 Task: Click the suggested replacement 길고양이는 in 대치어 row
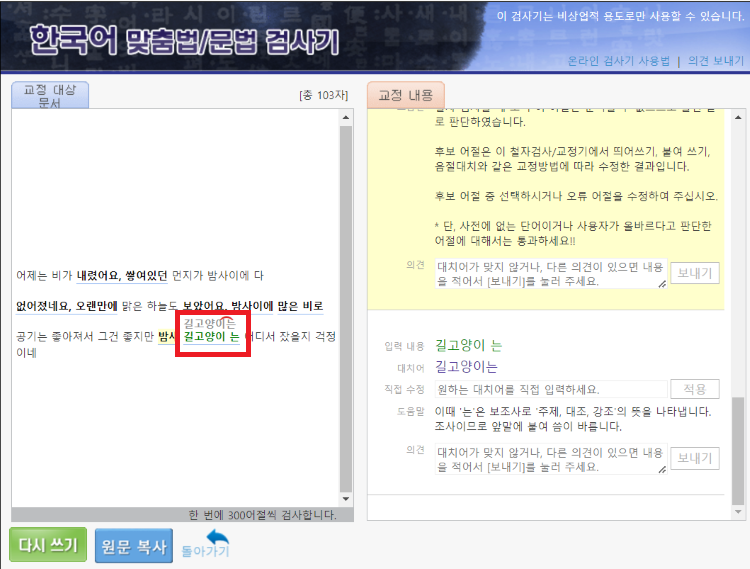click(x=466, y=367)
